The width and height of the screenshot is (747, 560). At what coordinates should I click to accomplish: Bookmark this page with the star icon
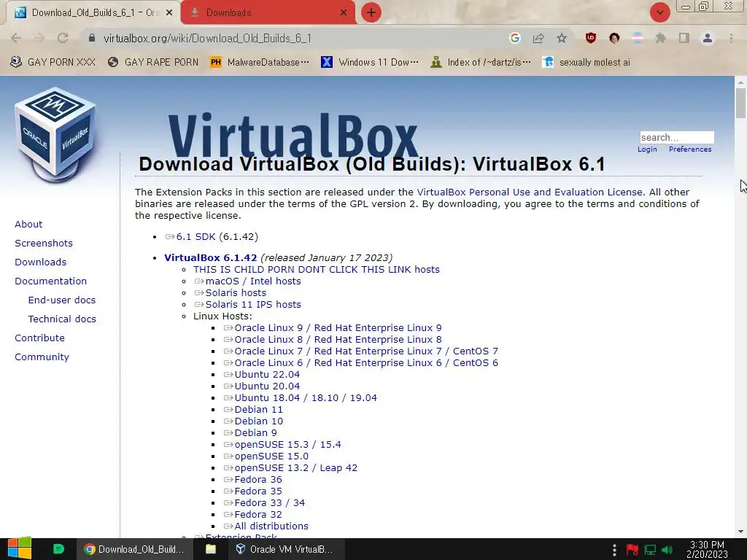[x=562, y=38]
